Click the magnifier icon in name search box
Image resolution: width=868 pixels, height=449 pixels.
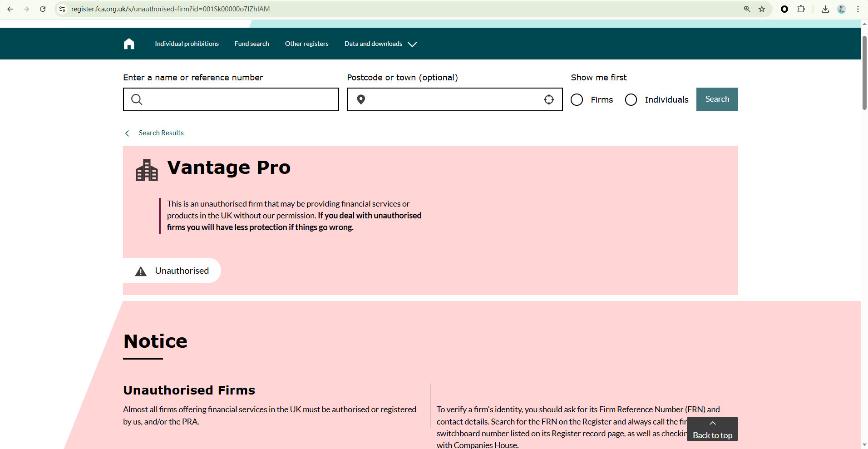pyautogui.click(x=137, y=99)
